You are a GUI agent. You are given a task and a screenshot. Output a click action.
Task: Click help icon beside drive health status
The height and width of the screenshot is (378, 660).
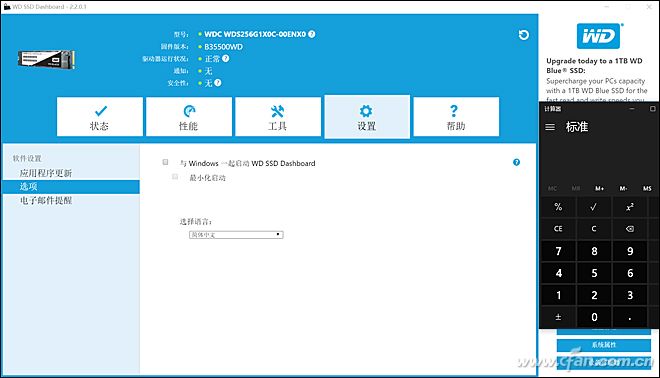pyautogui.click(x=226, y=59)
